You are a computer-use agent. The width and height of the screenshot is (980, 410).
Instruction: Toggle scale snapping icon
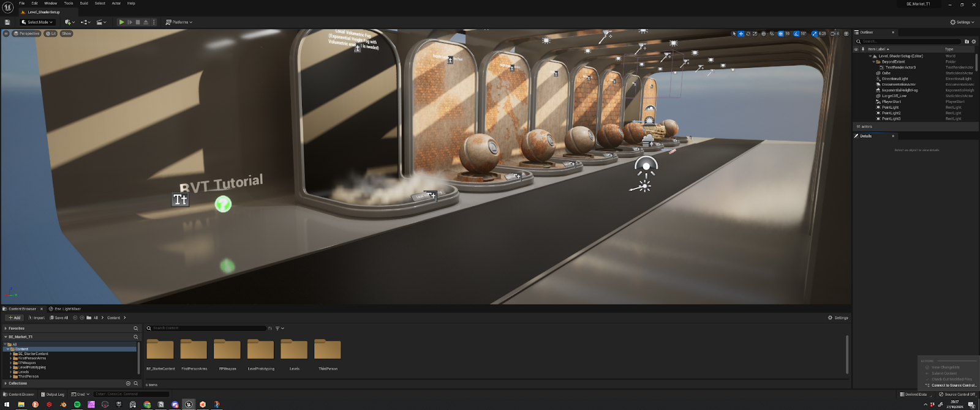814,34
